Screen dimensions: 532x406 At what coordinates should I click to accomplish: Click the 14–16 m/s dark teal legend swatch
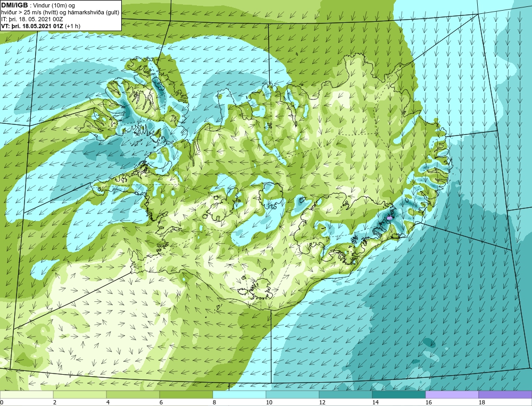tap(399, 394)
